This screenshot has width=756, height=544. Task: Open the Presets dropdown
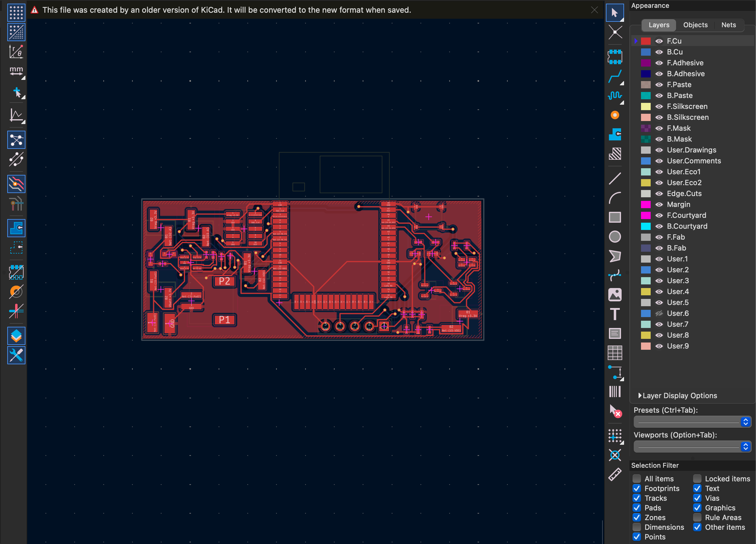(692, 422)
